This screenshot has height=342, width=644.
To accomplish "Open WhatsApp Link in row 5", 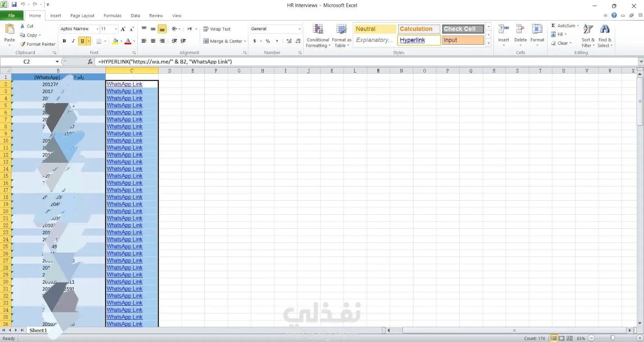I will [x=124, y=106].
